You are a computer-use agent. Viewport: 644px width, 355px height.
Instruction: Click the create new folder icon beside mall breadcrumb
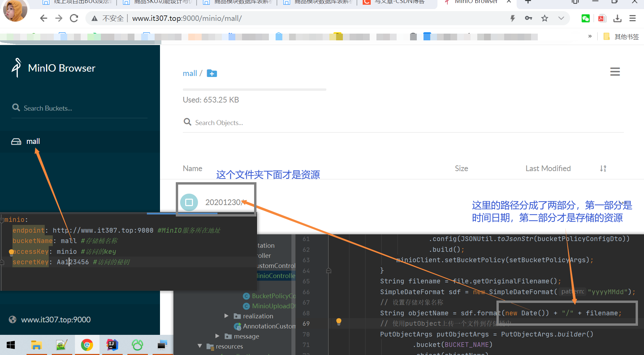211,73
